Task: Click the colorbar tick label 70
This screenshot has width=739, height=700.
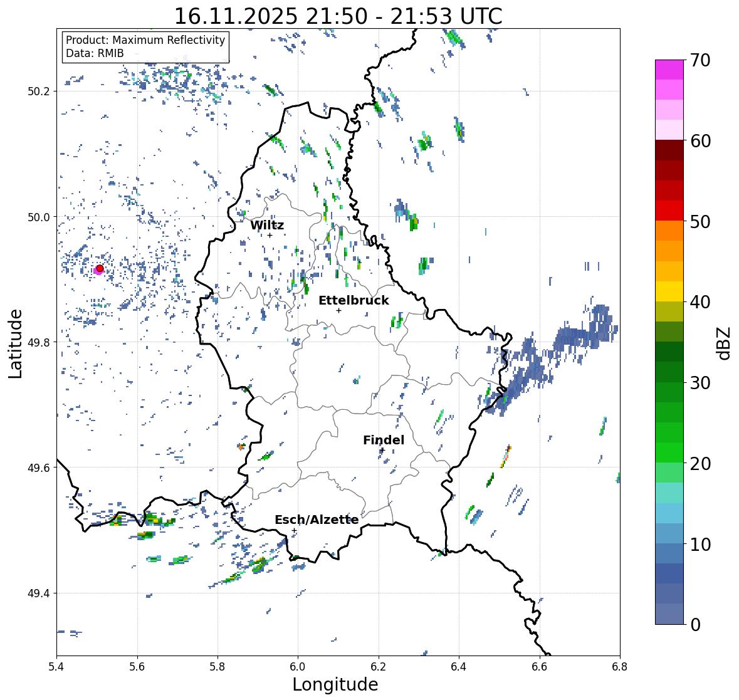Action: coord(700,60)
